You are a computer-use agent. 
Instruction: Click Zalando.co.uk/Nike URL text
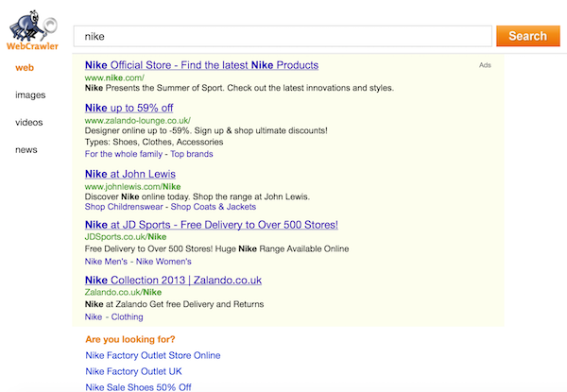point(123,292)
